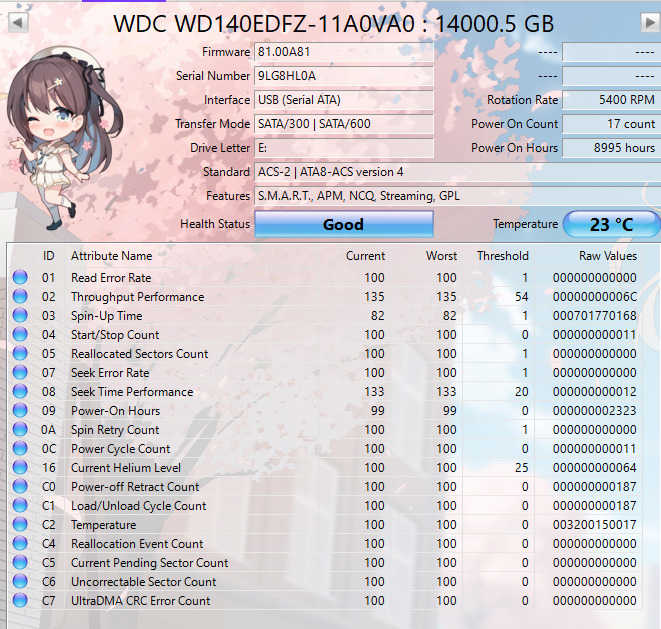This screenshot has height=629, width=661.
Task: Click the Interface field USB (Serial ATA)
Action: [344, 100]
